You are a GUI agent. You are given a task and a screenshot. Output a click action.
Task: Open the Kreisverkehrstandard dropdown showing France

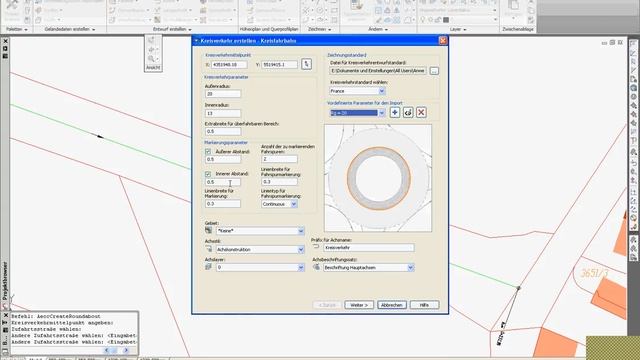tap(382, 91)
